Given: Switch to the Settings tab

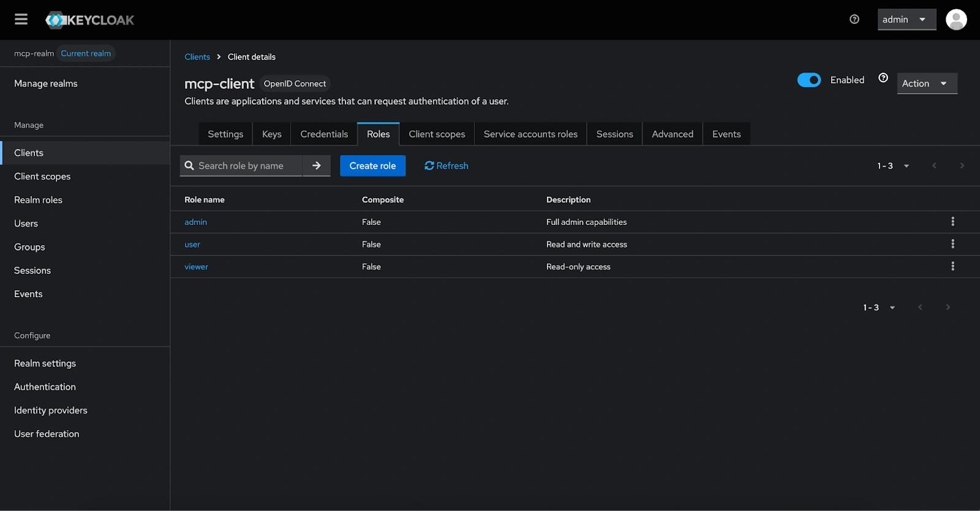Looking at the screenshot, I should 225,134.
